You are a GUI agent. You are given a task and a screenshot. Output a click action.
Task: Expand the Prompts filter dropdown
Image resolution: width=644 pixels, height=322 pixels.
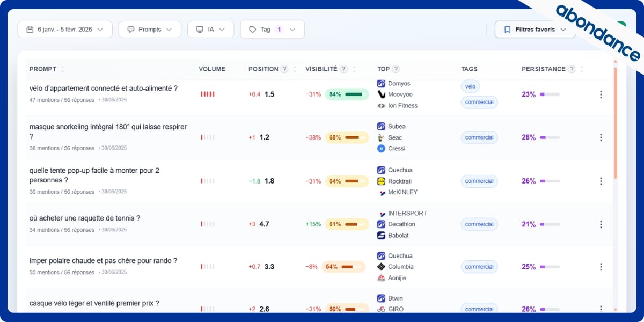click(x=150, y=30)
